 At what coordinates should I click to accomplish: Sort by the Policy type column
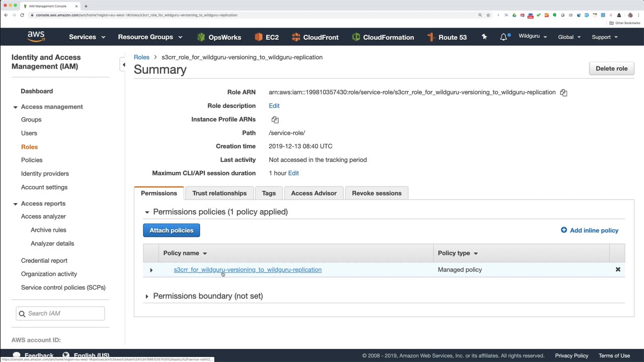pyautogui.click(x=458, y=253)
